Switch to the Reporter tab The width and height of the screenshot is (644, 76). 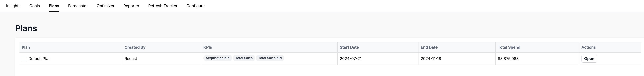point(131,6)
